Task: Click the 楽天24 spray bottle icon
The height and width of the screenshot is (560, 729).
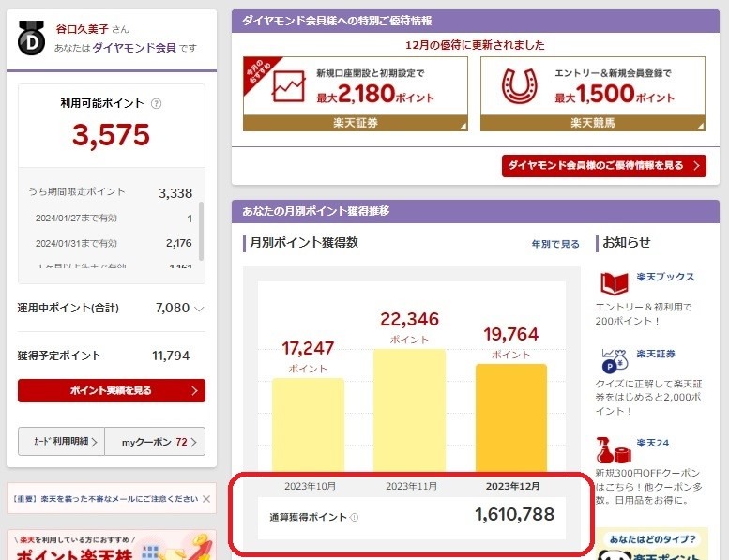Action: (x=615, y=449)
